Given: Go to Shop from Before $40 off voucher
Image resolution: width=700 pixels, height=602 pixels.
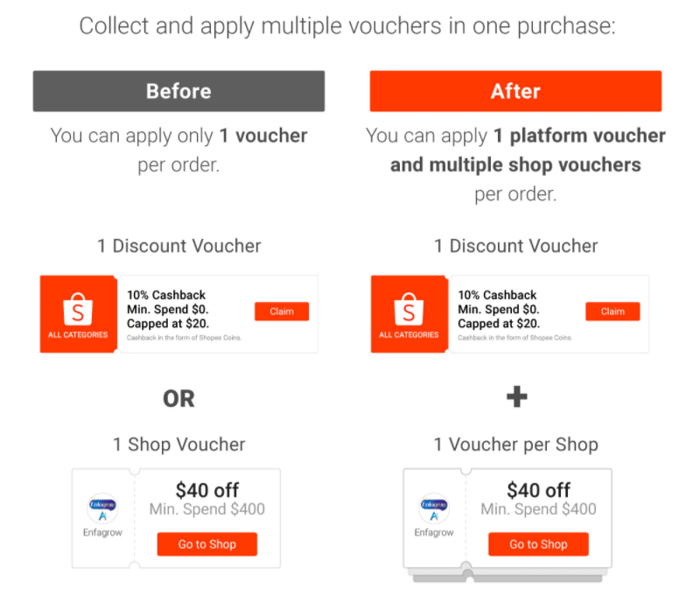Looking at the screenshot, I should pyautogui.click(x=207, y=544).
